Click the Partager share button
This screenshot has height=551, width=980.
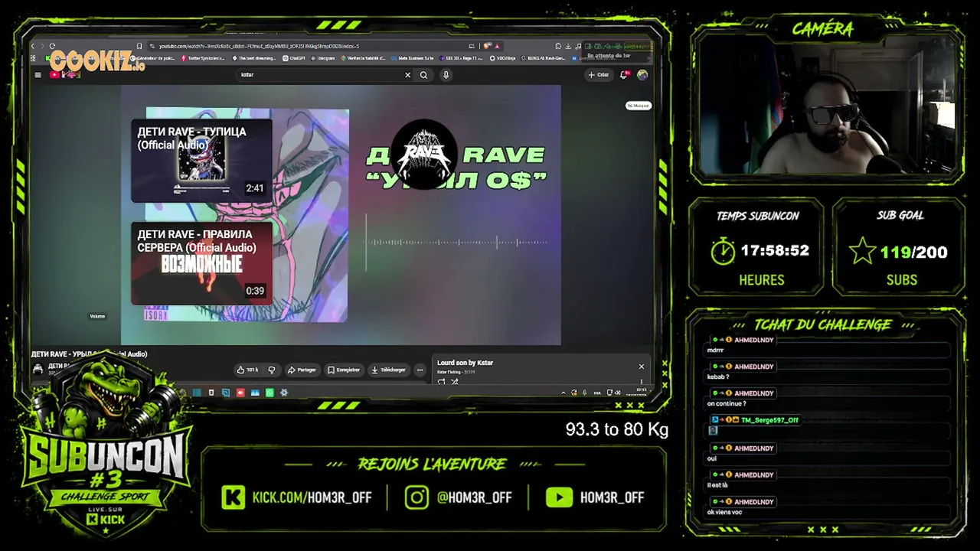[301, 370]
